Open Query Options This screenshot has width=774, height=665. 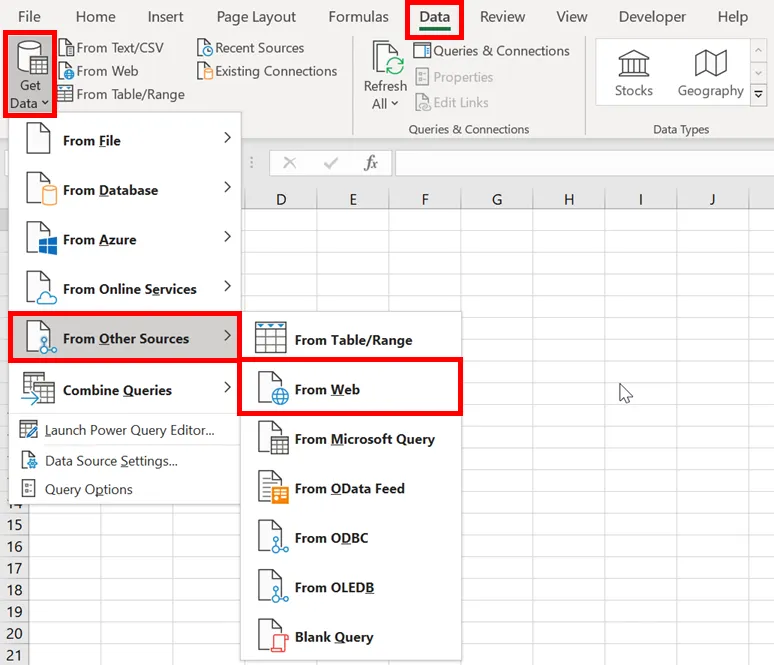coord(124,489)
